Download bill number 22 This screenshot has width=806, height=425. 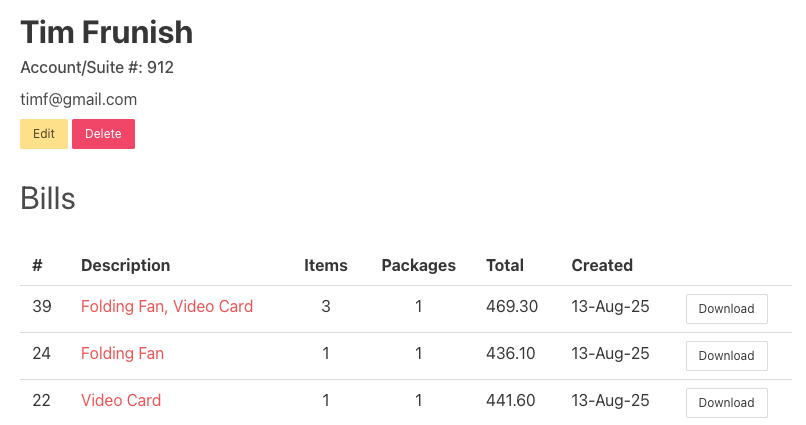(726, 402)
